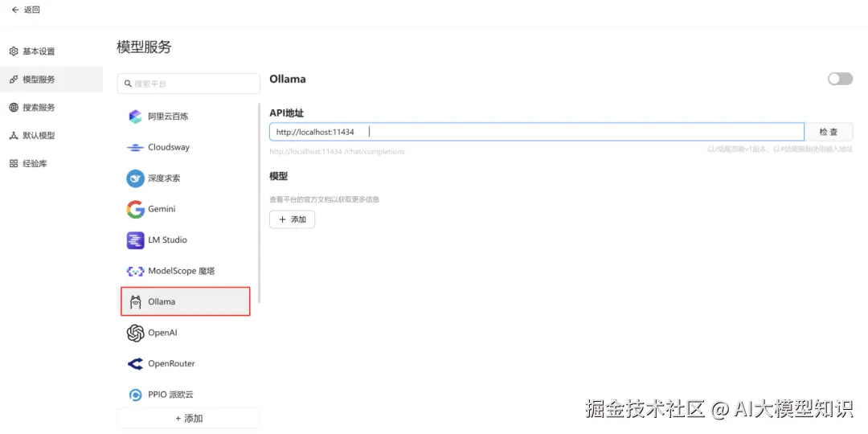868x434 pixels.
Task: Focus the 搜索平台 search box
Action: [189, 84]
